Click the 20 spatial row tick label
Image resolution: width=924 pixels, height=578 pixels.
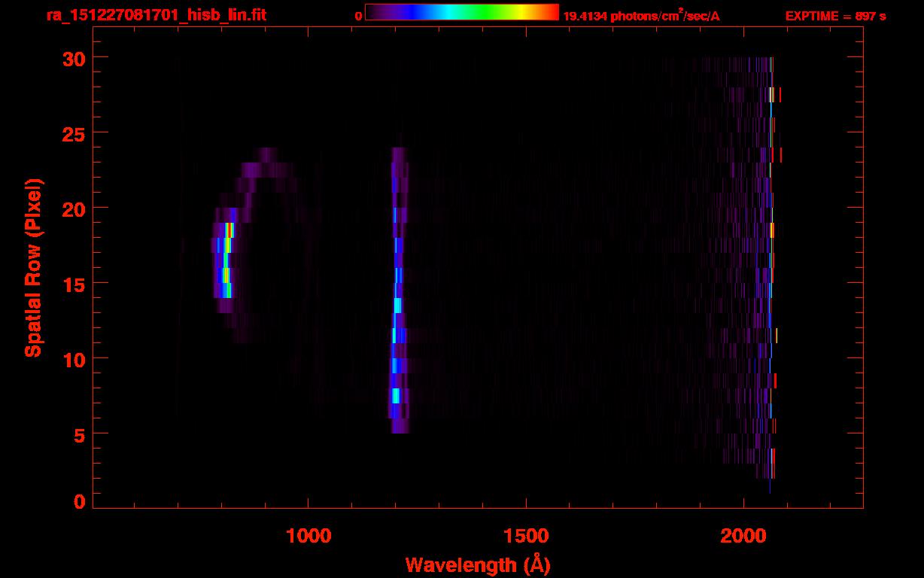pyautogui.click(x=74, y=208)
